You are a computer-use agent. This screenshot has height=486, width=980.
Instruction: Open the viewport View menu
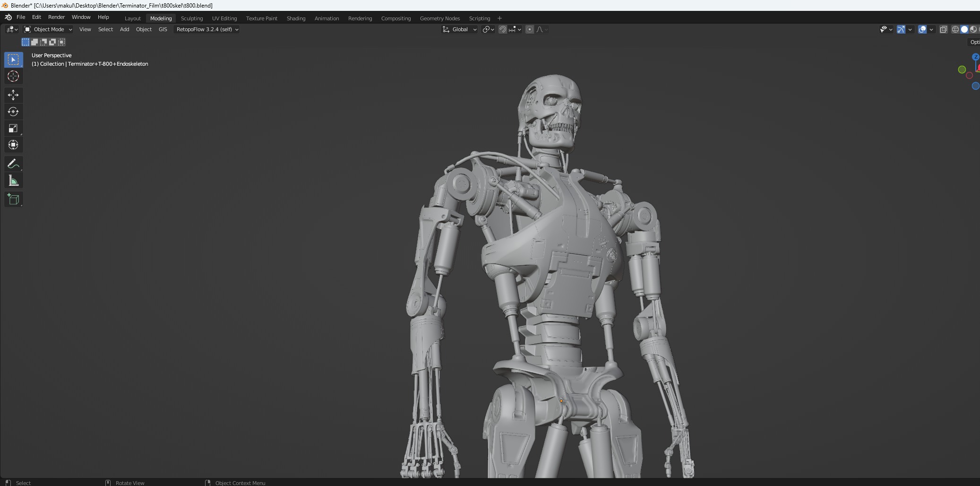pyautogui.click(x=85, y=29)
